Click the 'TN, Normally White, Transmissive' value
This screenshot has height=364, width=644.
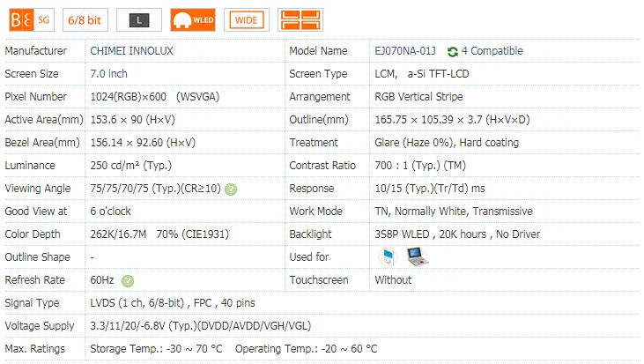click(x=454, y=212)
